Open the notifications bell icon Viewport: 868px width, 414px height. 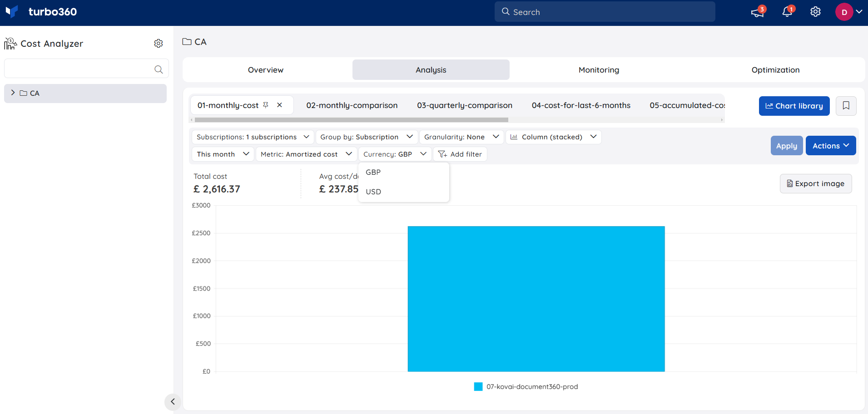click(788, 12)
